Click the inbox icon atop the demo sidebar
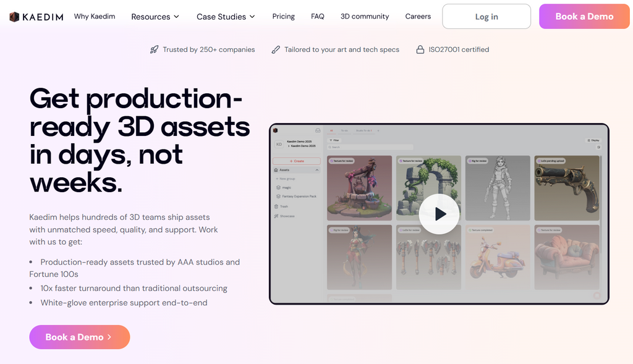This screenshot has height=364, width=633. 318,130
